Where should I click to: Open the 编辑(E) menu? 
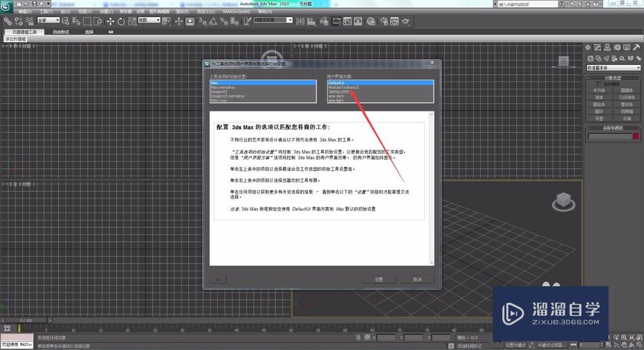[x=25, y=12]
